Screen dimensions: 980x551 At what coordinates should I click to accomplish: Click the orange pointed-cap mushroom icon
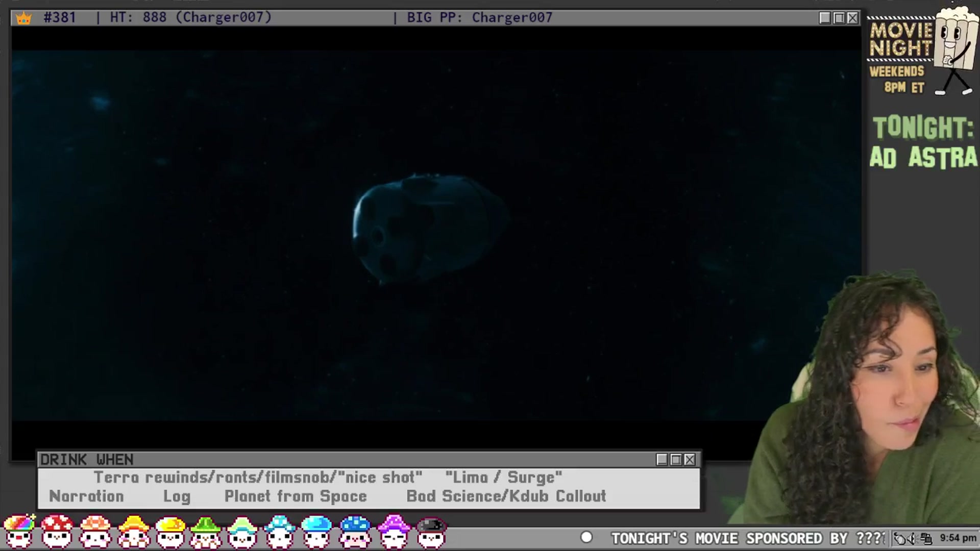coord(134,532)
